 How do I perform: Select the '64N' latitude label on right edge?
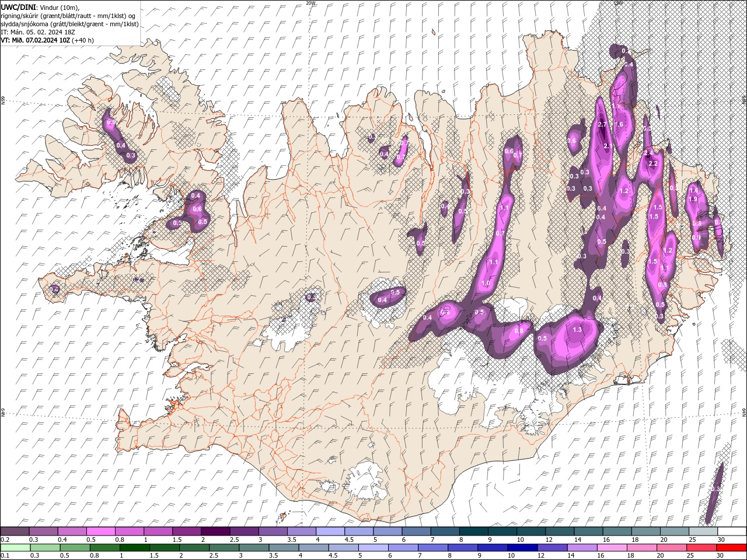click(744, 411)
